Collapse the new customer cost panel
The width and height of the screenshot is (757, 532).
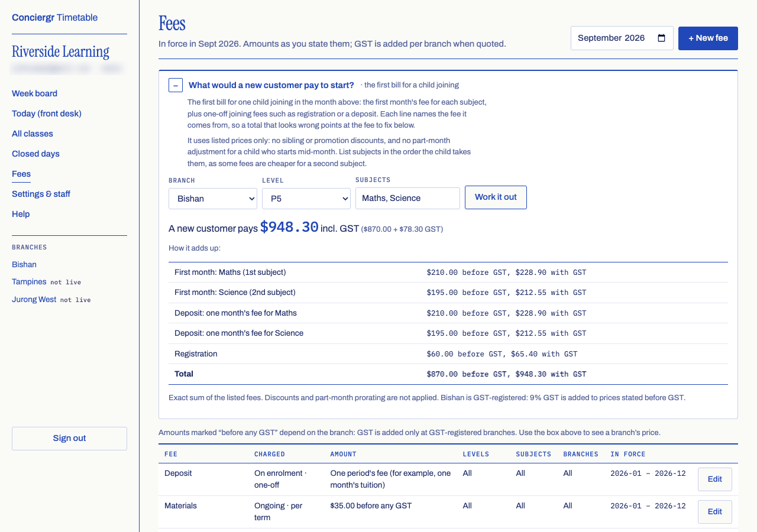176,85
